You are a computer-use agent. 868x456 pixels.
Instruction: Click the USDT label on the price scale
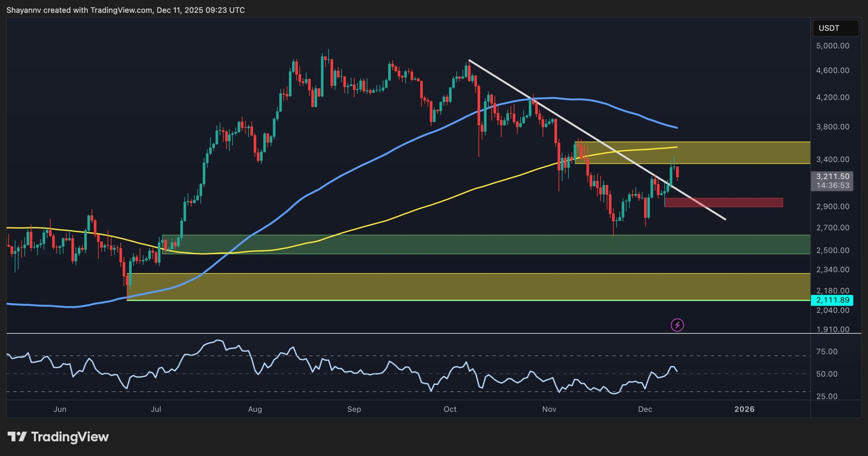tap(835, 28)
